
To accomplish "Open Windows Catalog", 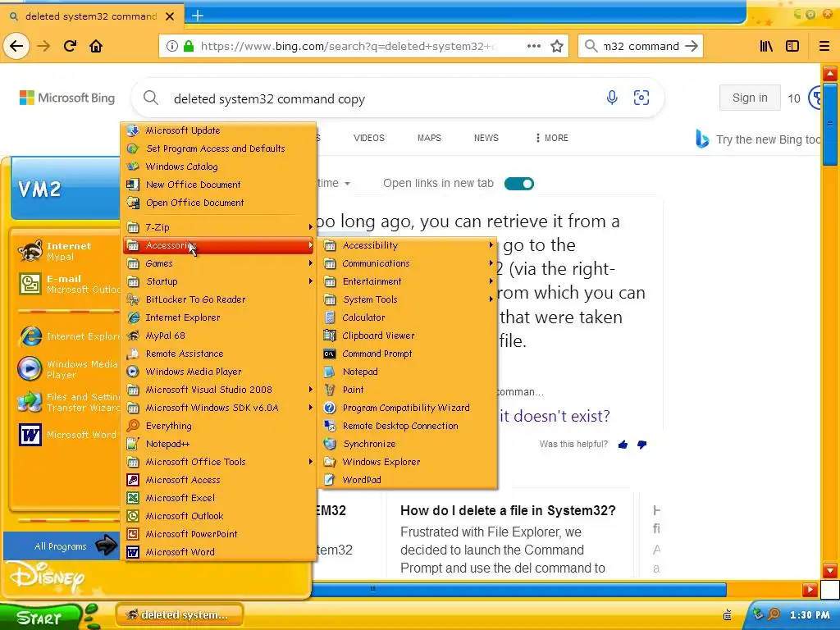I will 181,167.
